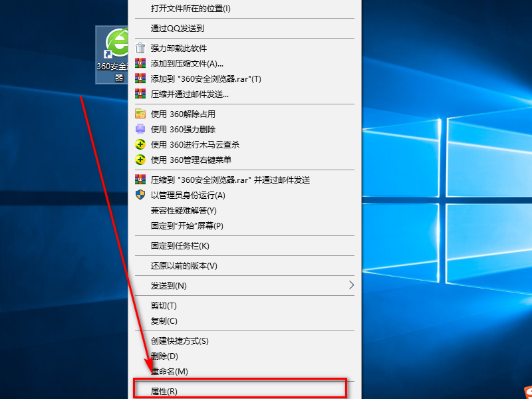Choose 使用 360解除占用
Viewport: 532px width, 399px height.
[x=245, y=114]
